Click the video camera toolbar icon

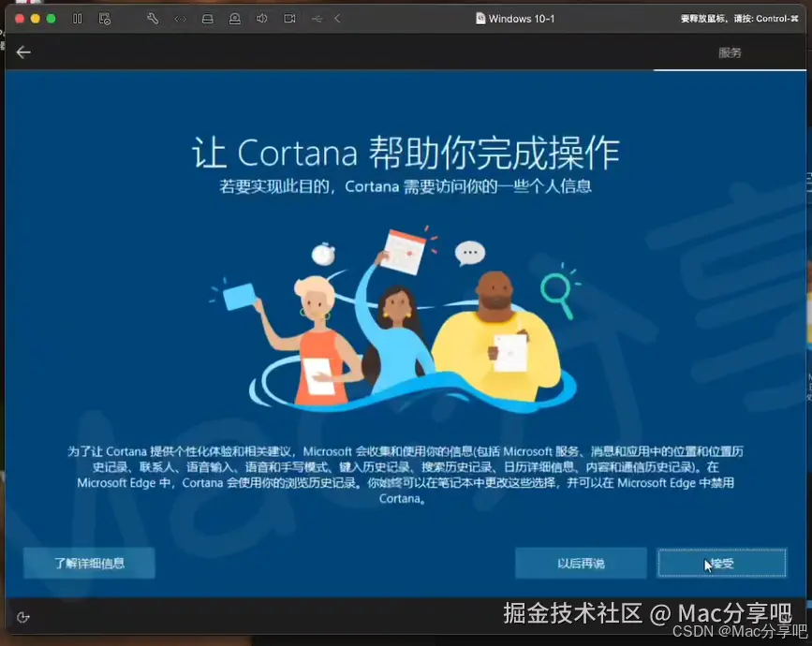click(x=289, y=18)
